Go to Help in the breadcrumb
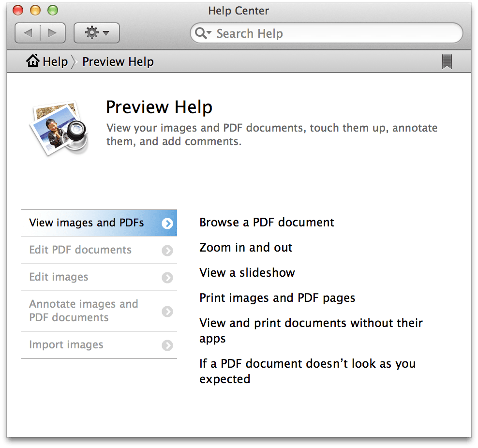 (x=55, y=61)
